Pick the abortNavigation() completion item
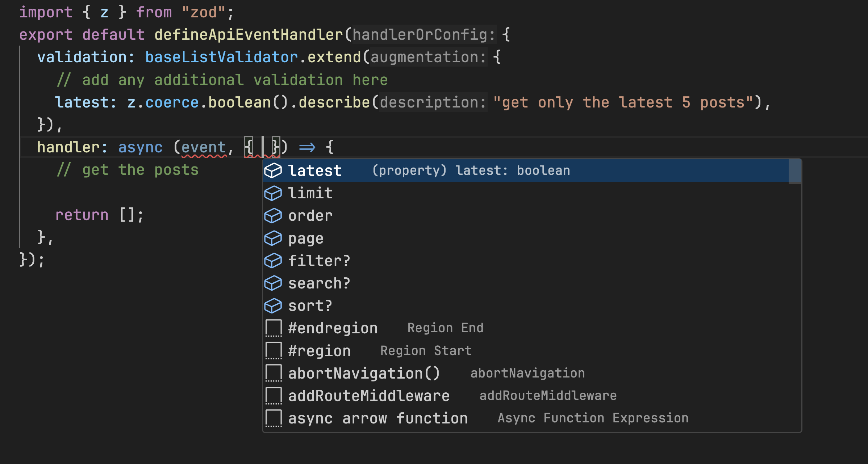Image resolution: width=868 pixels, height=464 pixels. point(364,373)
